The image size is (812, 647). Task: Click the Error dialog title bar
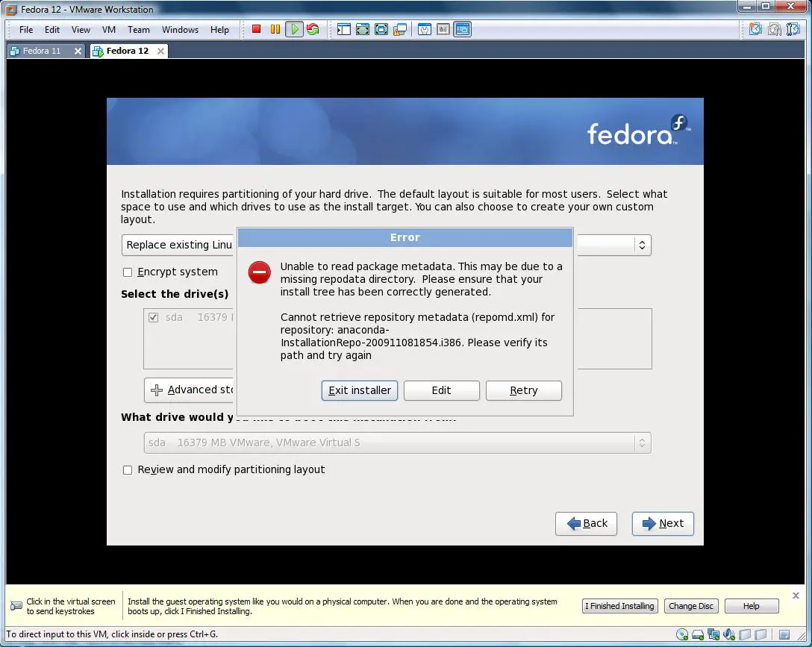coord(405,237)
